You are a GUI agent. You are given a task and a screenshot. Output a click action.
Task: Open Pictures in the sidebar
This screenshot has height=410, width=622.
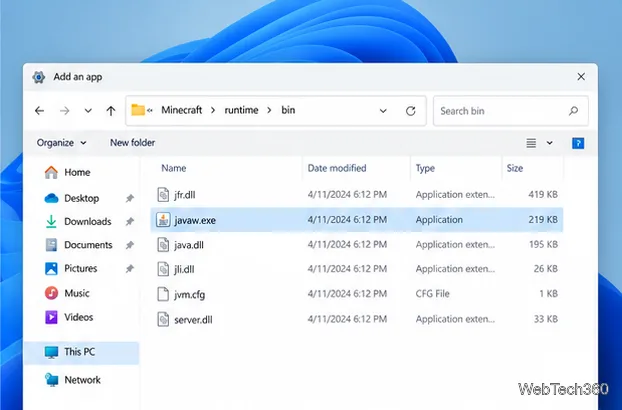coord(81,268)
